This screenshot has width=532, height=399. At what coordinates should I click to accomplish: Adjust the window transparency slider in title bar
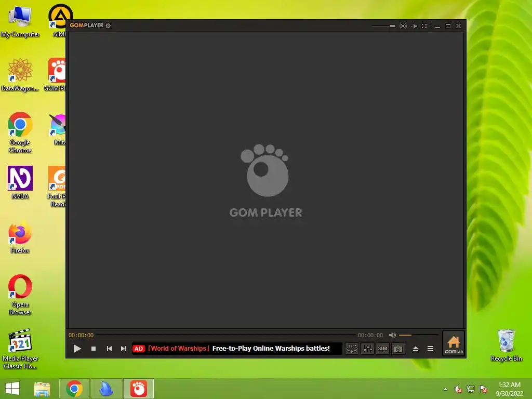(x=383, y=26)
